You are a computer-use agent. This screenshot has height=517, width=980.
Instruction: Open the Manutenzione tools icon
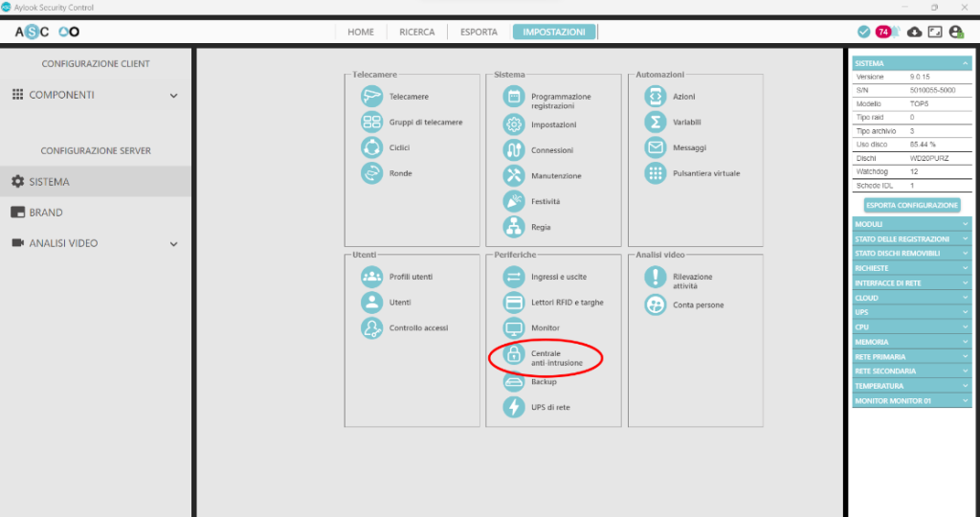514,175
